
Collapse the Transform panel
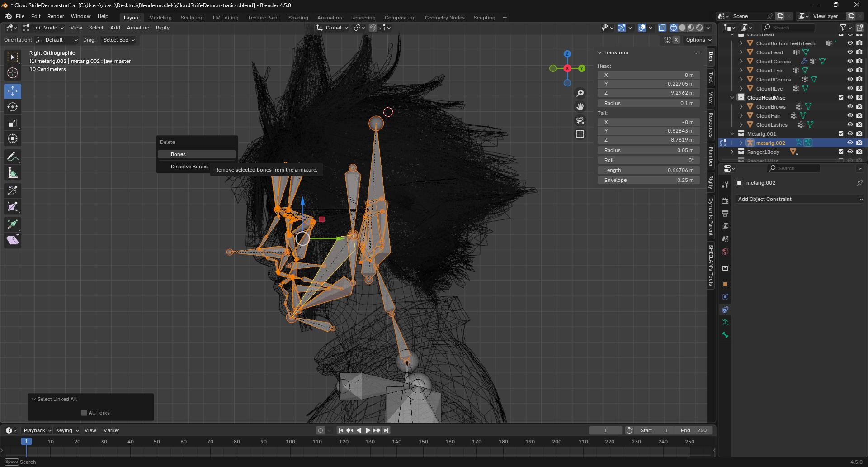coord(600,52)
